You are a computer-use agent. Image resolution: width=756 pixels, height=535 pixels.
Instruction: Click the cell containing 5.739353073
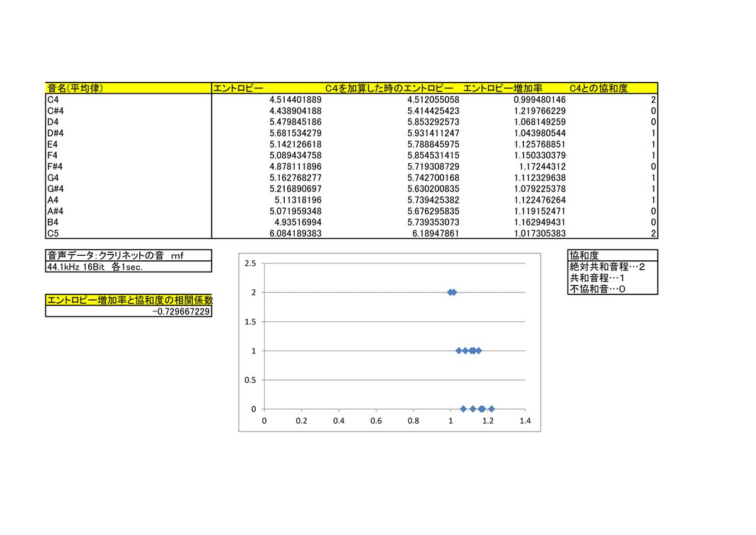coord(433,222)
